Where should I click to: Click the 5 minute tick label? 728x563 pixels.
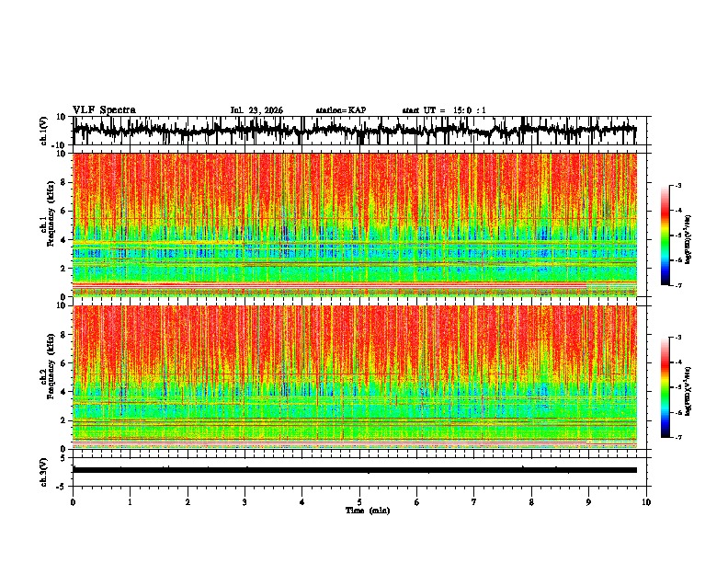point(359,502)
